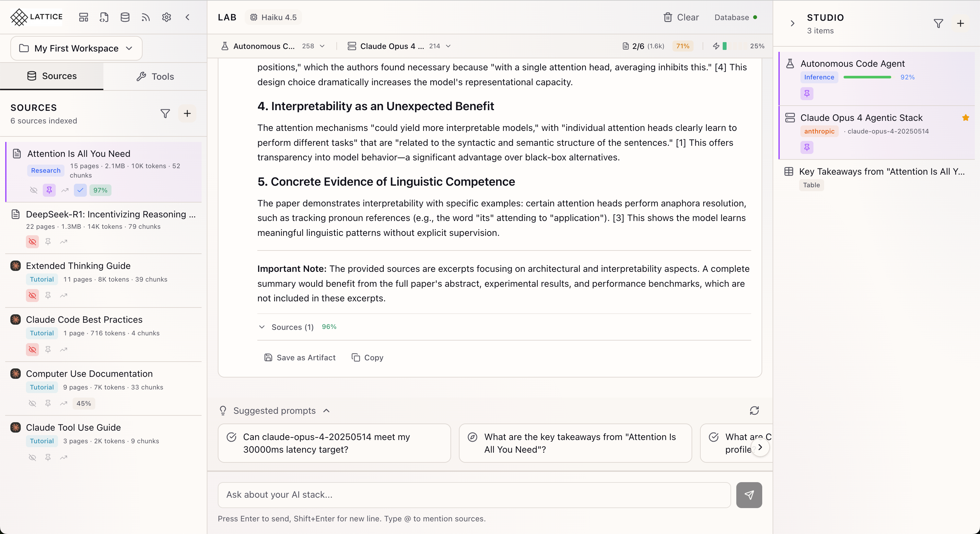Toggle checkmark on Attention Is All You Need
This screenshot has width=980, height=534.
pyautogui.click(x=80, y=190)
